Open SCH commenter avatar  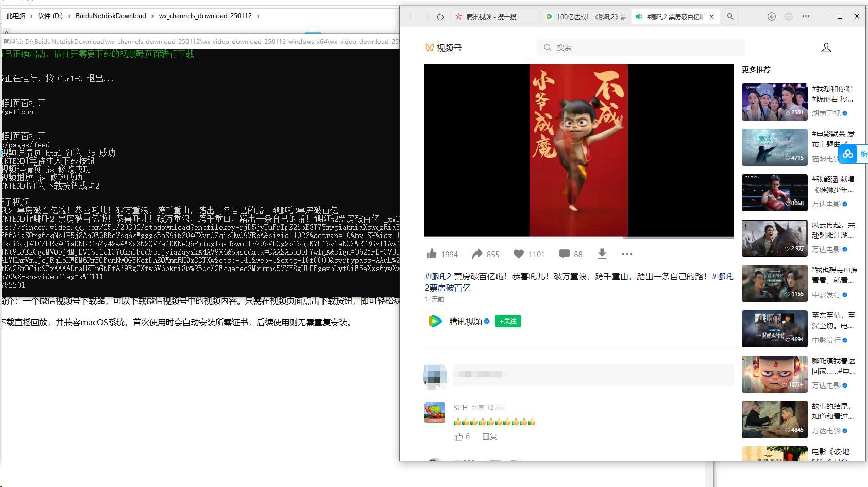click(435, 413)
